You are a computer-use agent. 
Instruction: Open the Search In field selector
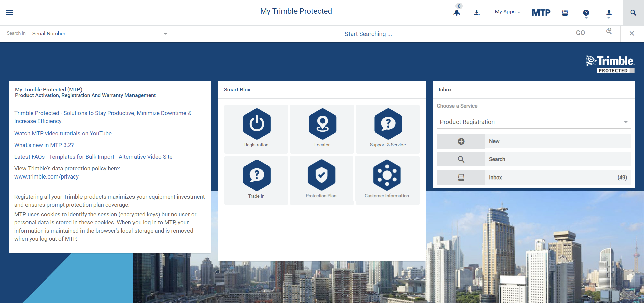[99, 34]
